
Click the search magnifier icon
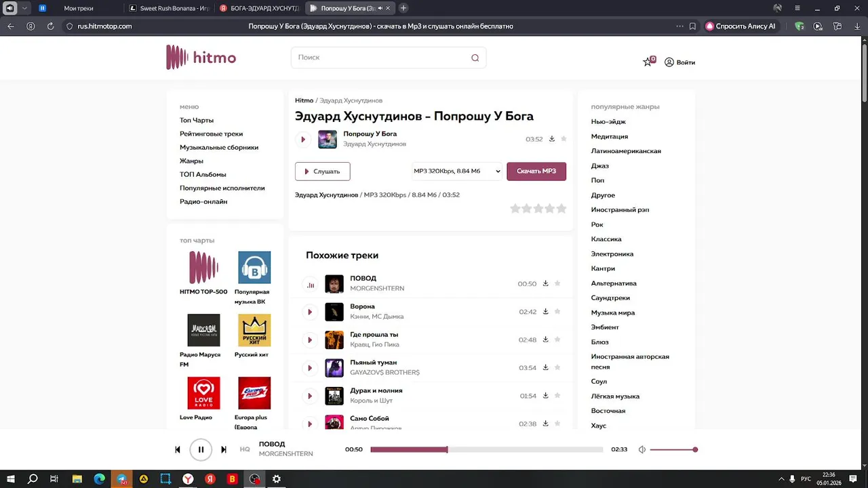[x=475, y=58]
